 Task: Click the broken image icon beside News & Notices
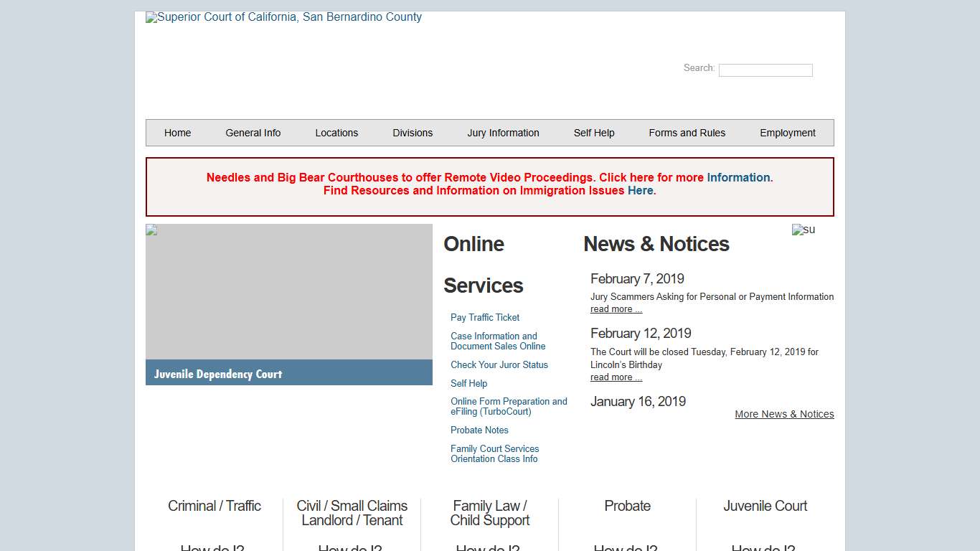[803, 230]
